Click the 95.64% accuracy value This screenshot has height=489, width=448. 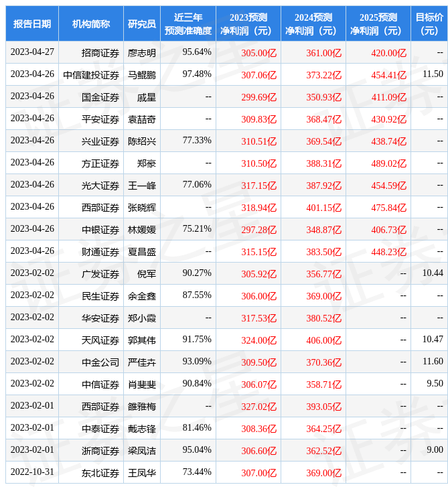(x=197, y=52)
